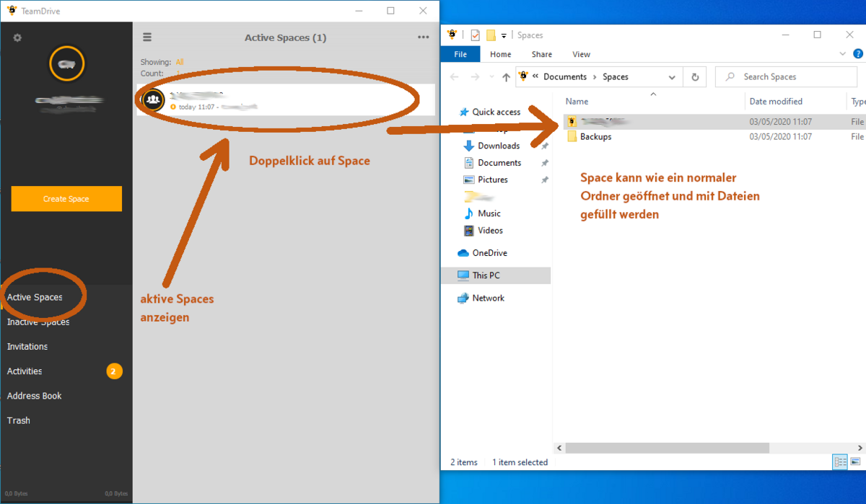Click Spaces in the address breadcrumb
The height and width of the screenshot is (504, 866).
[616, 77]
